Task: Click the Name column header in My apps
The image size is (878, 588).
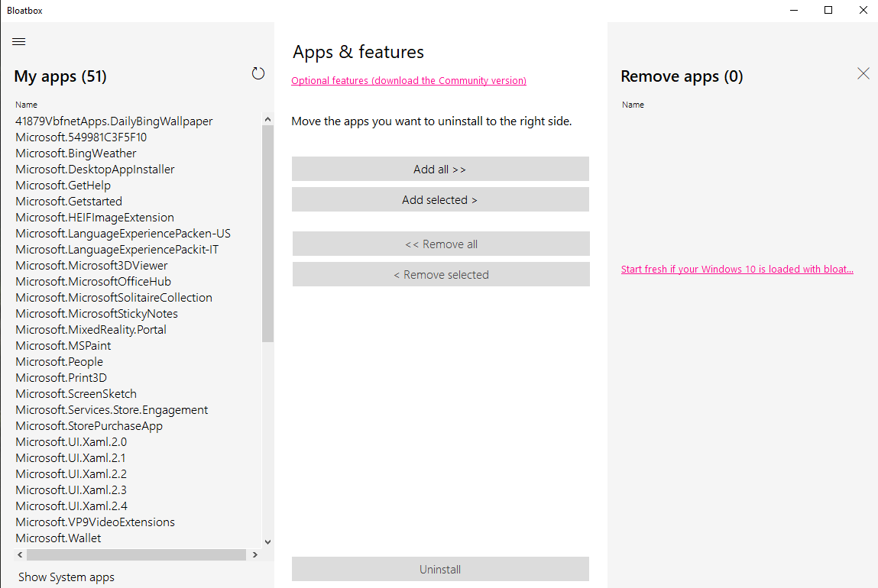Action: click(x=26, y=105)
